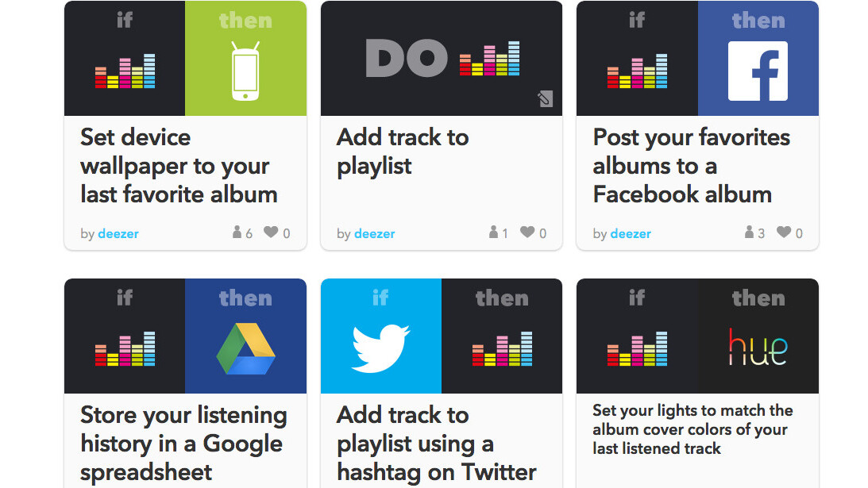The width and height of the screenshot is (868, 488).
Task: Click the Philips hue logo
Action: click(x=758, y=348)
